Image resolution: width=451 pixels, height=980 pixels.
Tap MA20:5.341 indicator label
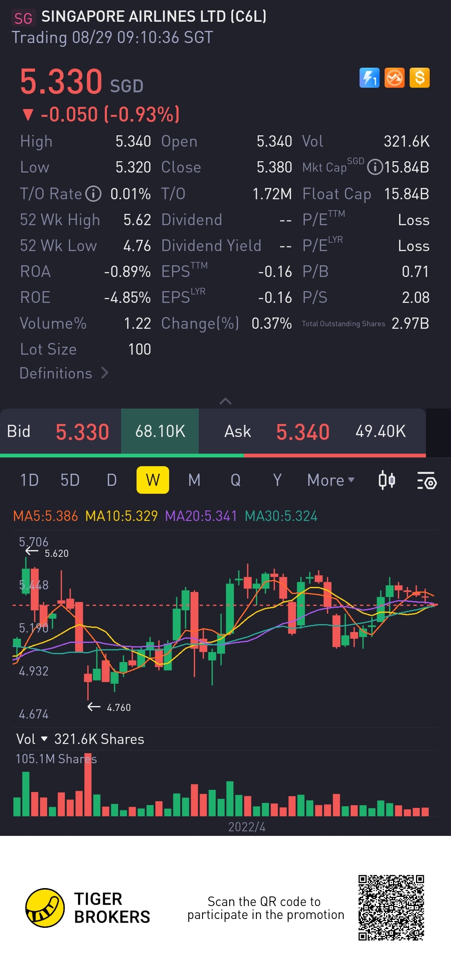tap(201, 516)
